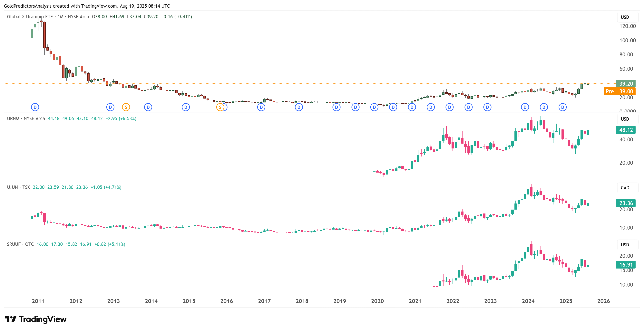Click the orange split marker near 2016
The image size is (644, 331).
coord(220,107)
